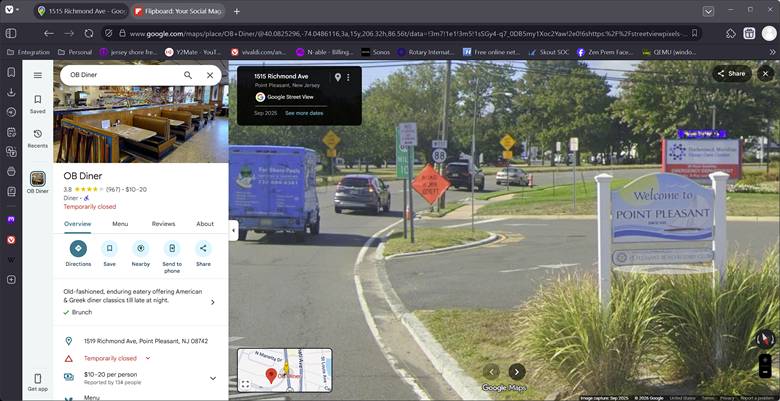Switch to the Reviews tab
780x401 pixels.
click(x=163, y=224)
